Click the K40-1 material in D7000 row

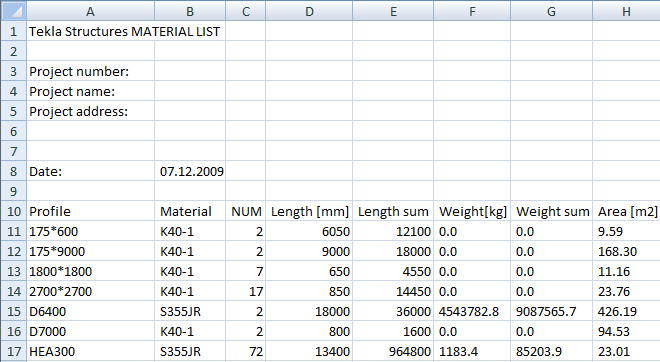tap(190, 331)
